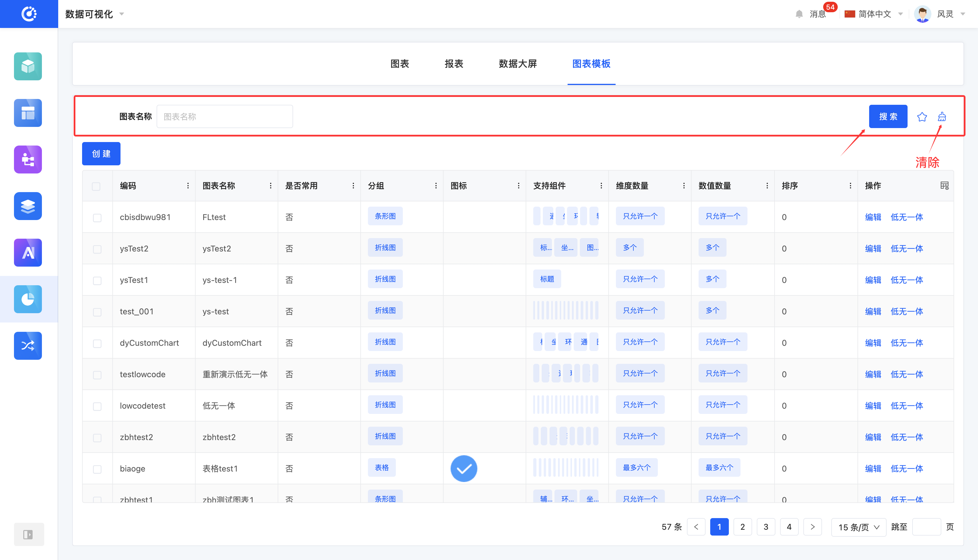The height and width of the screenshot is (560, 978).
Task: Collapse sidebar using the bottom panel icon
Action: coord(29,534)
